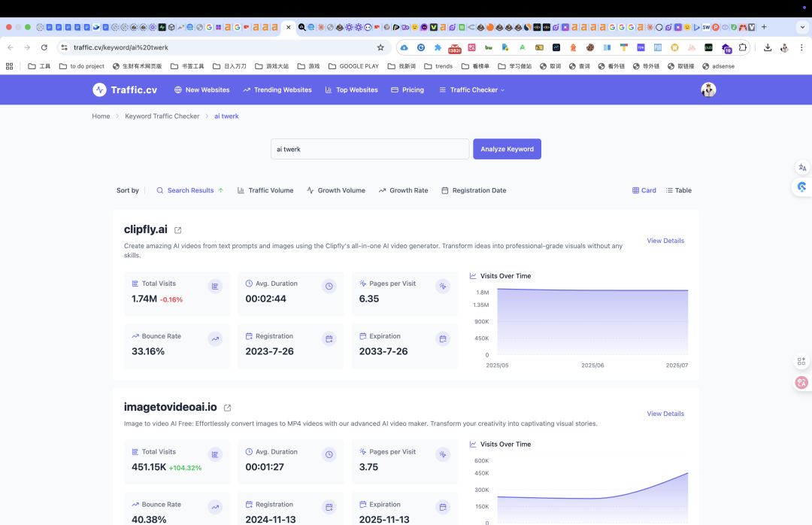Click the translate floating side icon
Viewport: 812px width, 525px height.
pos(802,168)
